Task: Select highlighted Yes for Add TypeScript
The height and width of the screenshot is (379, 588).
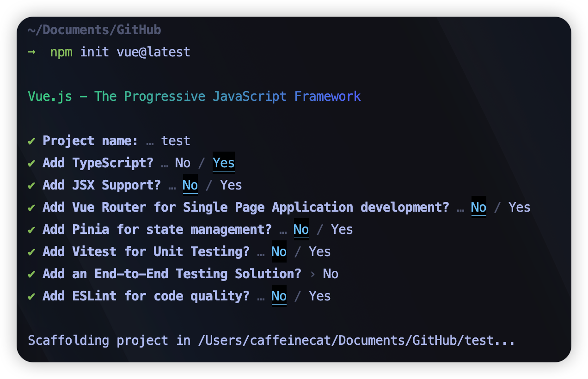Action: (x=223, y=163)
